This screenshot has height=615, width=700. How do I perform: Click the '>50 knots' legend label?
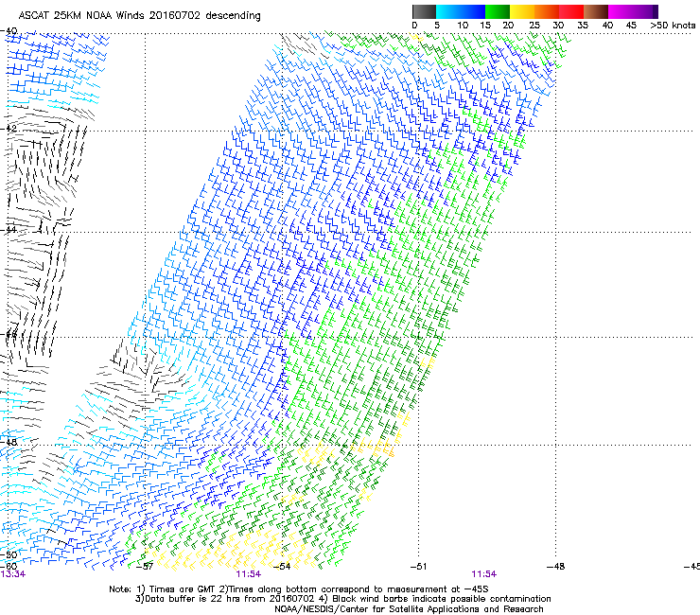coord(673,25)
